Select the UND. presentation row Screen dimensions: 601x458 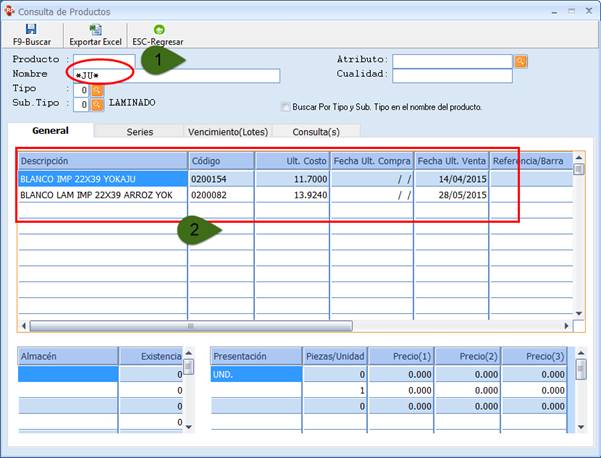pyautogui.click(x=255, y=374)
